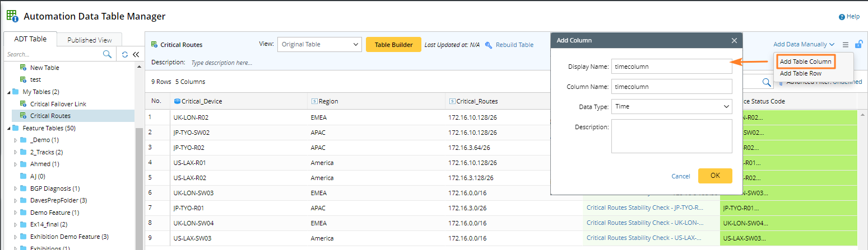868x250 pixels.
Task: Close the Add Column dialog
Action: coord(734,40)
